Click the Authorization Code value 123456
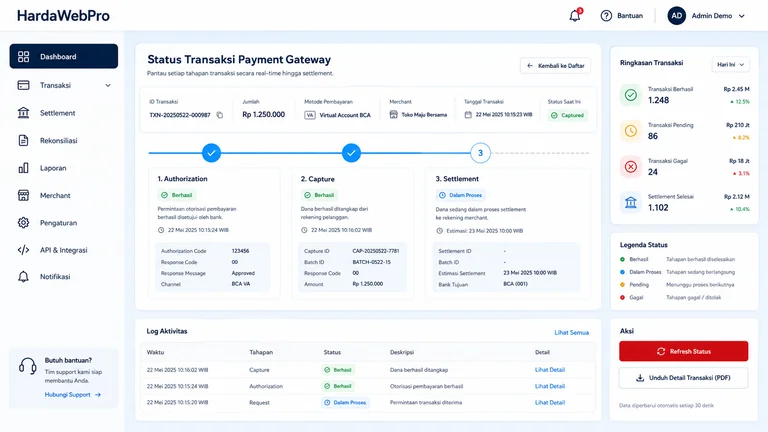768x432 pixels. point(240,251)
